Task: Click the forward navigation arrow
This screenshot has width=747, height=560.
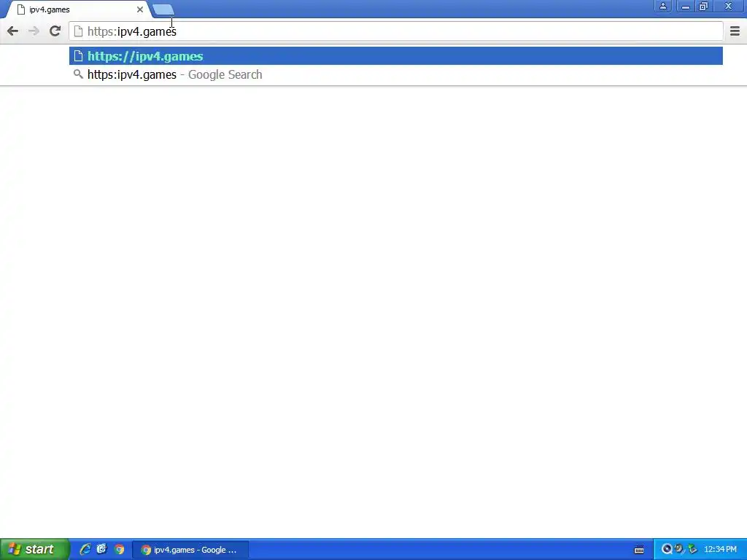Action: point(34,31)
